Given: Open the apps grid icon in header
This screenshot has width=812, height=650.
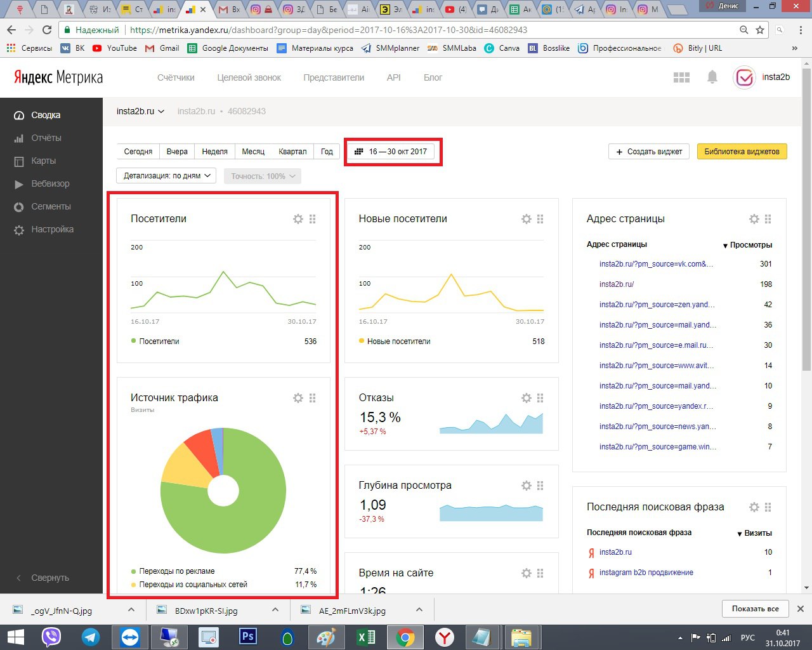Looking at the screenshot, I should click(x=681, y=77).
